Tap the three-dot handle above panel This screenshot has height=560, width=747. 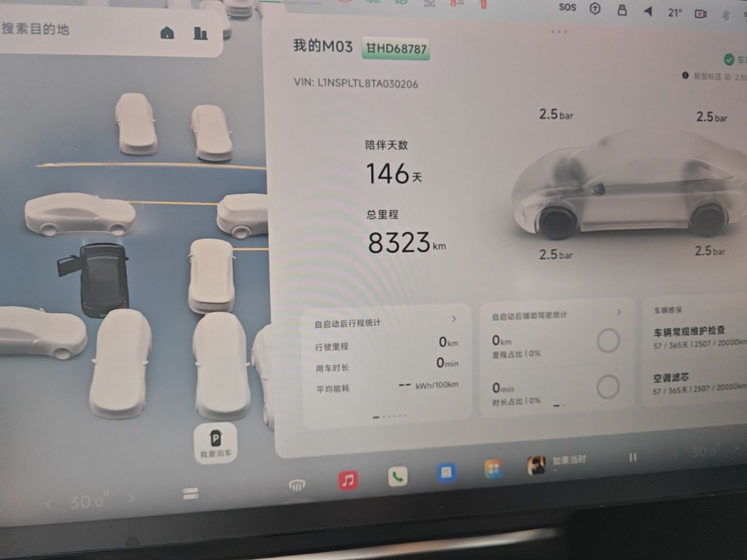[x=559, y=32]
